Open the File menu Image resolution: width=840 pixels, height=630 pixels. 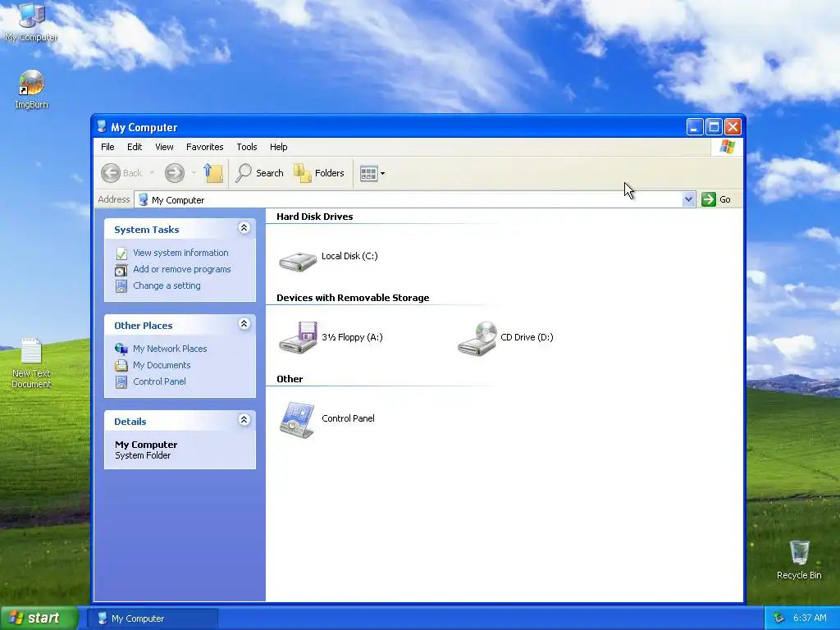click(x=107, y=147)
